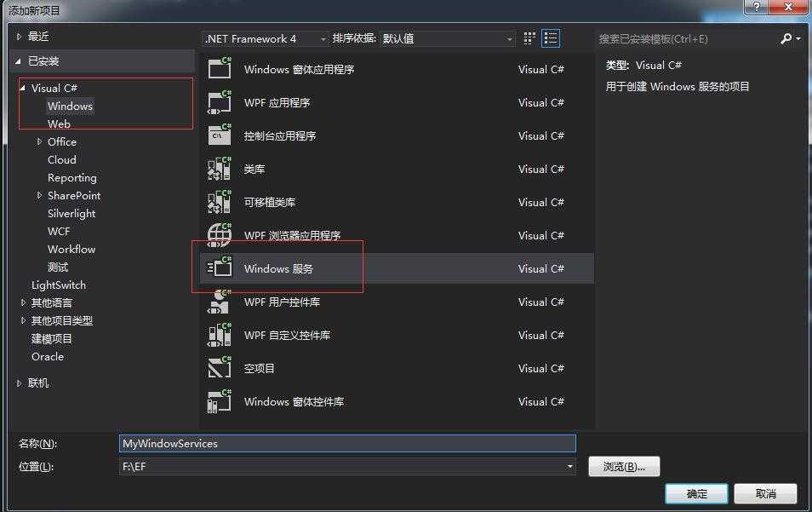Image resolution: width=812 pixels, height=512 pixels.
Task: Expand the 最近 section
Action: click(x=19, y=37)
